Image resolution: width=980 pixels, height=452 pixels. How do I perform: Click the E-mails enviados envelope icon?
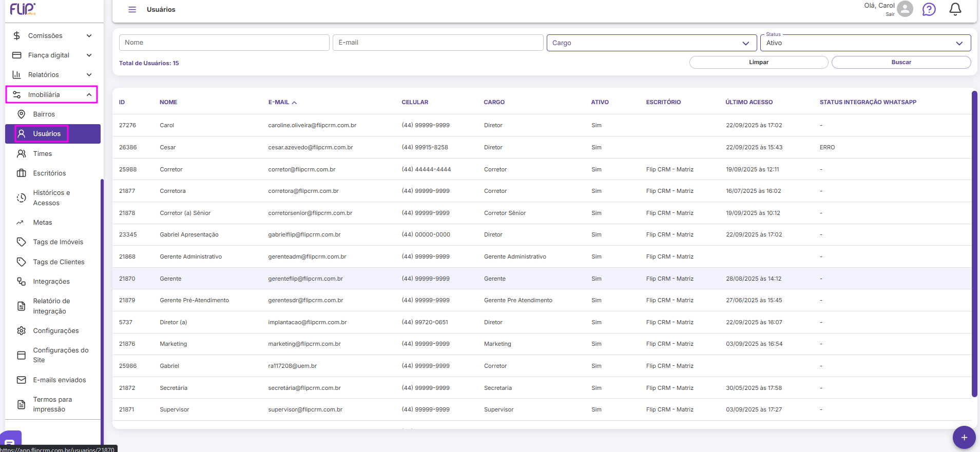pyautogui.click(x=22, y=380)
